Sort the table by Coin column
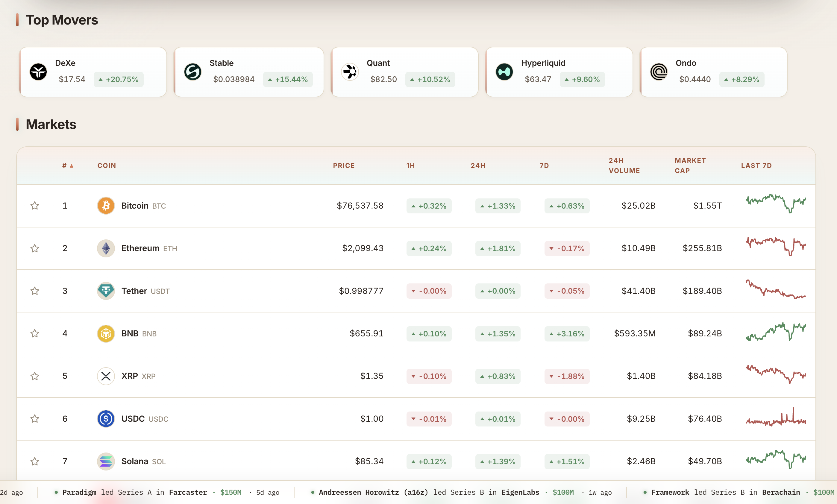Image resolution: width=837 pixels, height=504 pixels. pos(107,166)
